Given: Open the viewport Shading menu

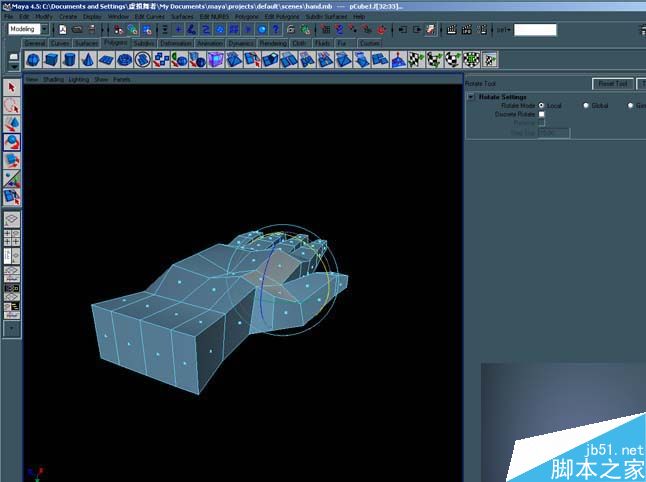Looking at the screenshot, I should [x=53, y=79].
